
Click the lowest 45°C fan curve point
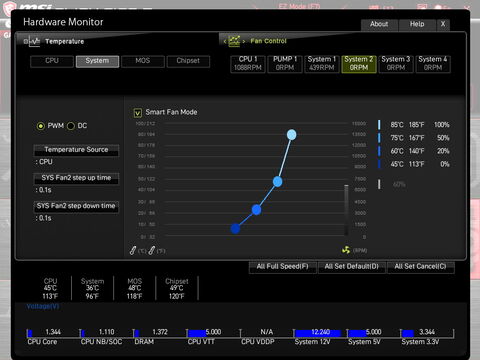(235, 229)
